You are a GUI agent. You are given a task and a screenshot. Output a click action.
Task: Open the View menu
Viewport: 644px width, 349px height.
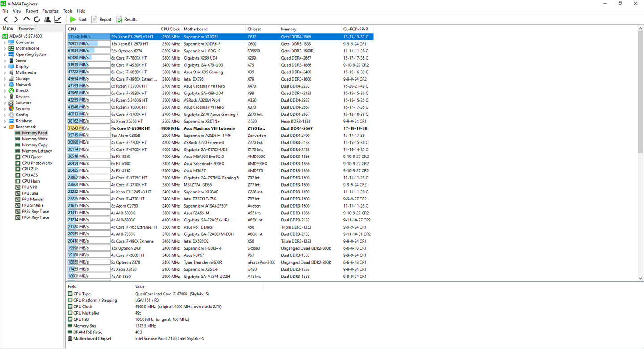point(17,11)
